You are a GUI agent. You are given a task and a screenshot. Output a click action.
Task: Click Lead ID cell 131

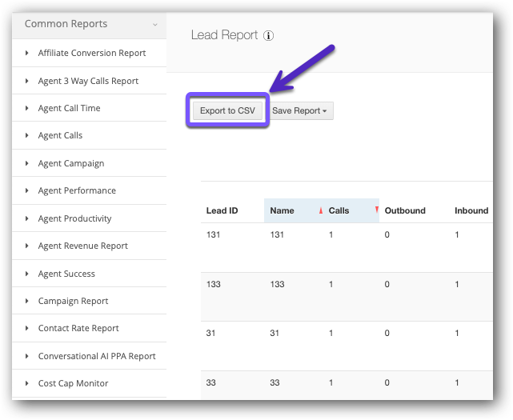(x=213, y=234)
